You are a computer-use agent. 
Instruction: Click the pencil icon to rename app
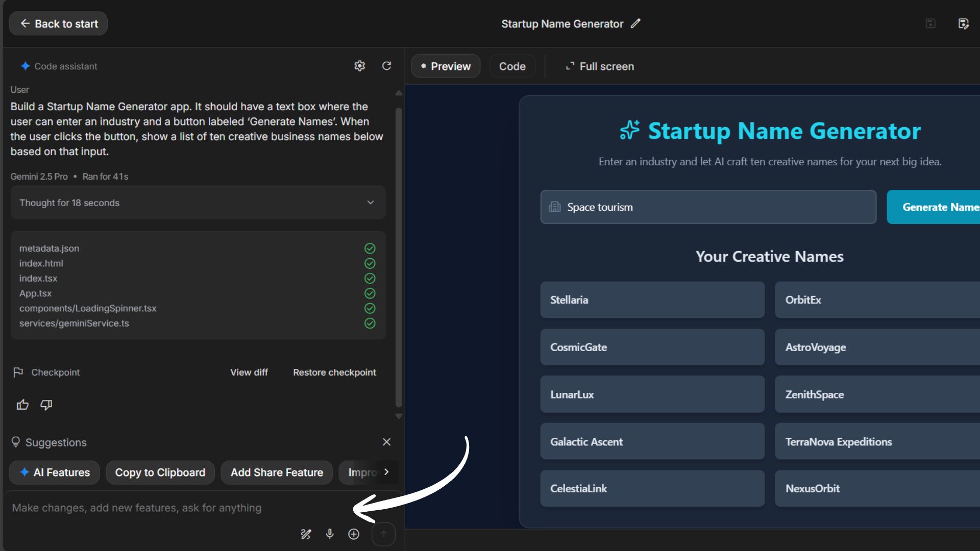click(x=635, y=23)
